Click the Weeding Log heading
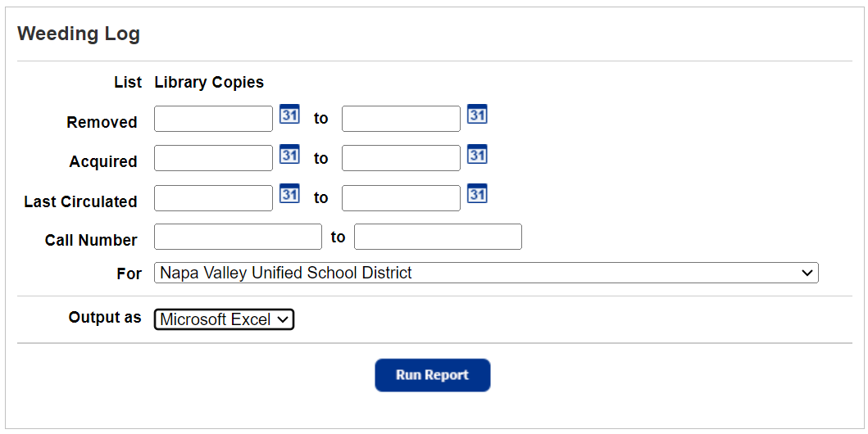This screenshot has height=434, width=868. 79,34
